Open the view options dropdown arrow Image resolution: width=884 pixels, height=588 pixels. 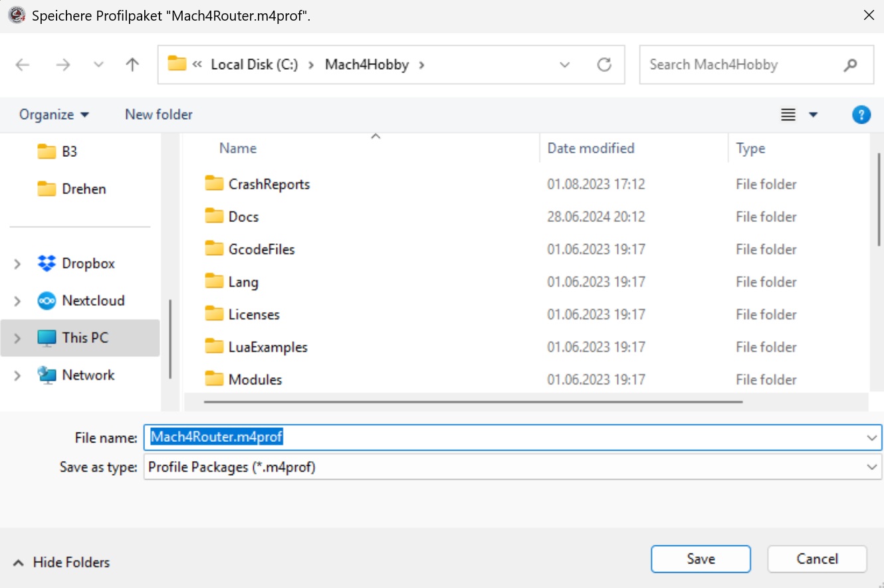[813, 115]
